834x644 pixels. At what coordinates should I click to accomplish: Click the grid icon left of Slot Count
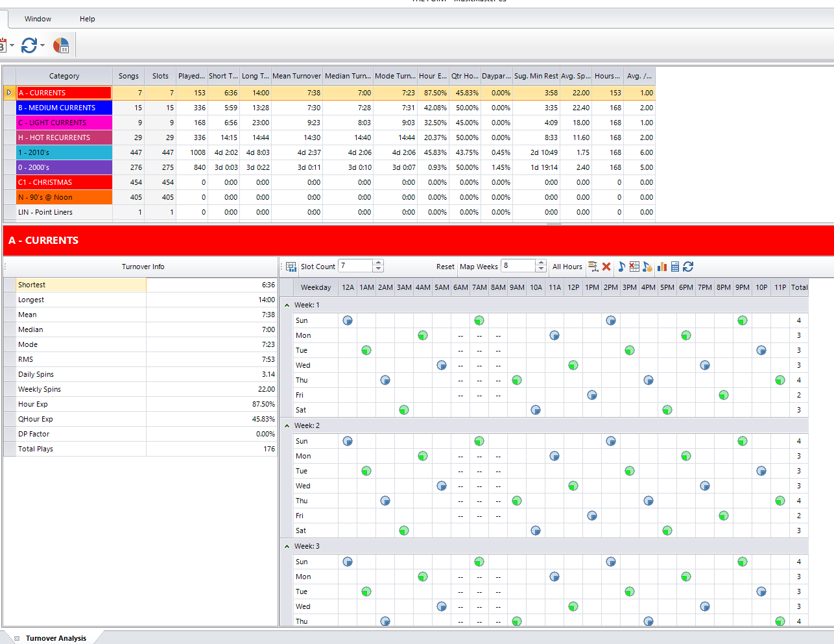[x=291, y=267]
